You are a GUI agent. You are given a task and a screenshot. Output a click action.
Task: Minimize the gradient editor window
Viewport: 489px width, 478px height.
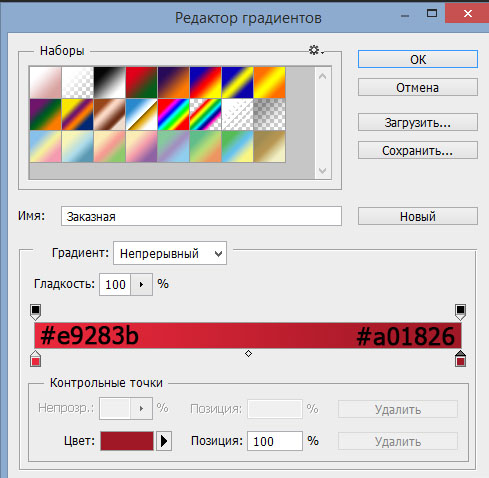pos(405,15)
